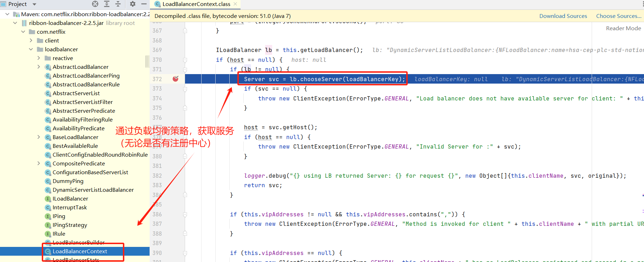Collapse the loadbalancer package

coord(31,50)
